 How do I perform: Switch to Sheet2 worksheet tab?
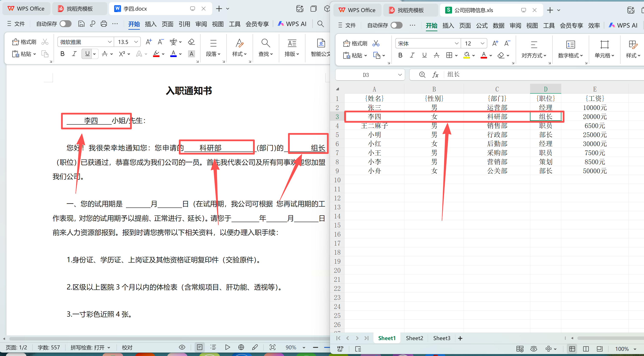pos(414,338)
